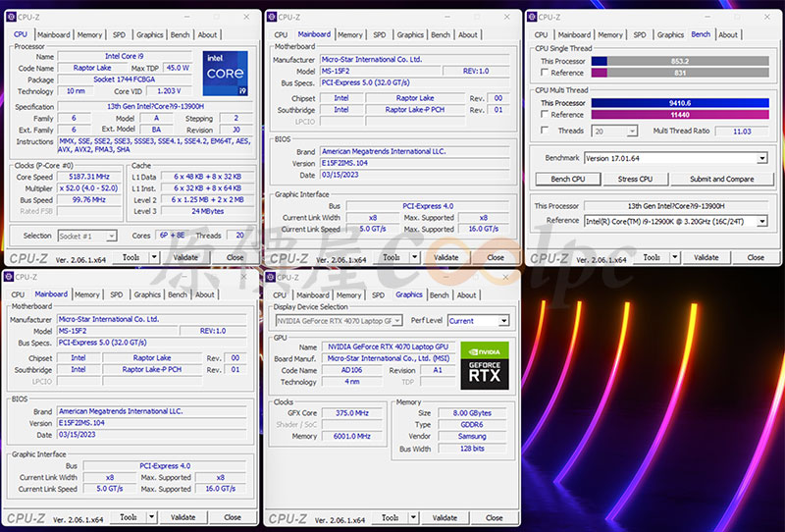This screenshot has width=785, height=532.
Task: Click the Tools button in the Graphics window
Action: coord(390,517)
